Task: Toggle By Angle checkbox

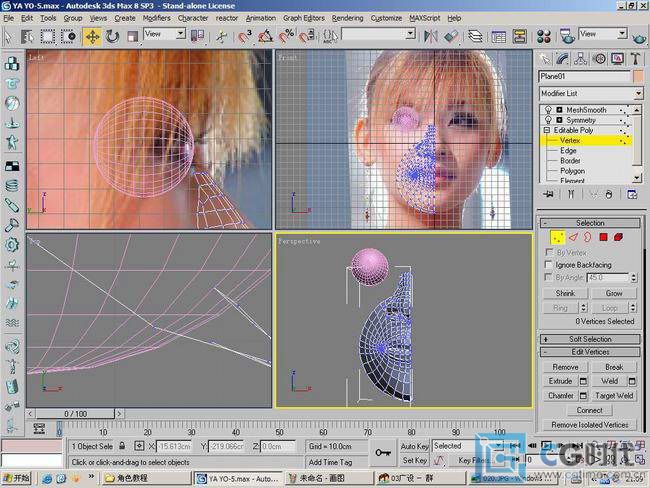Action: tap(548, 277)
